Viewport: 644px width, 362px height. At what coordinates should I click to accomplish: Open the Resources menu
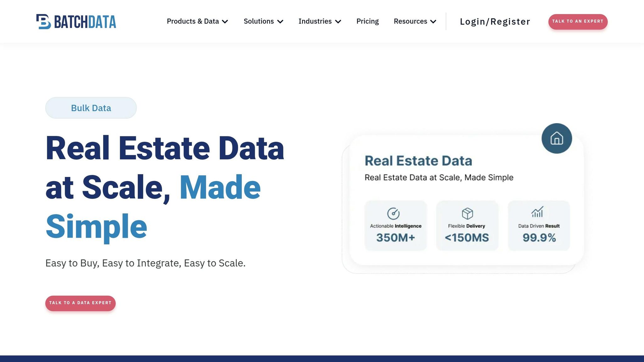point(415,21)
